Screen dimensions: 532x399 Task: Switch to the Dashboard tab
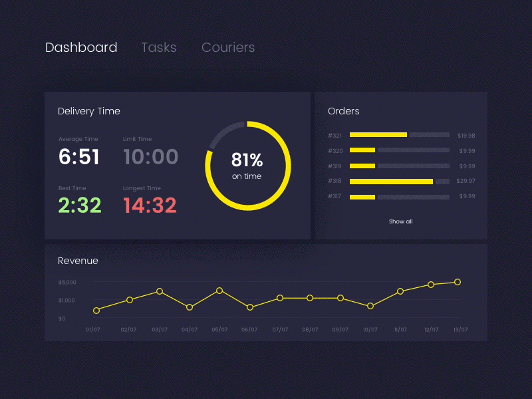[81, 47]
